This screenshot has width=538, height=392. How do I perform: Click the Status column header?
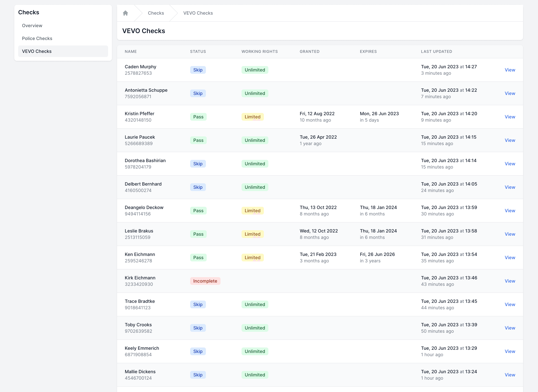click(198, 52)
